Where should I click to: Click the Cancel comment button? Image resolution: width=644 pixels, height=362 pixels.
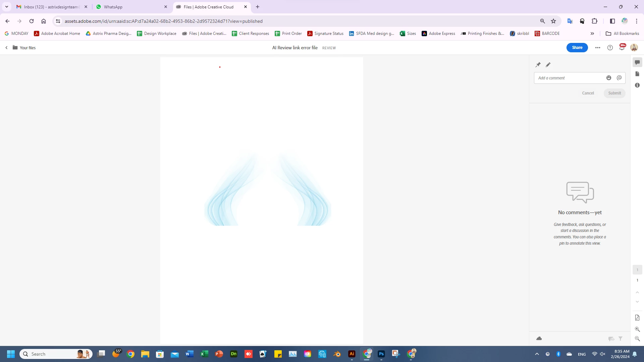(x=588, y=93)
